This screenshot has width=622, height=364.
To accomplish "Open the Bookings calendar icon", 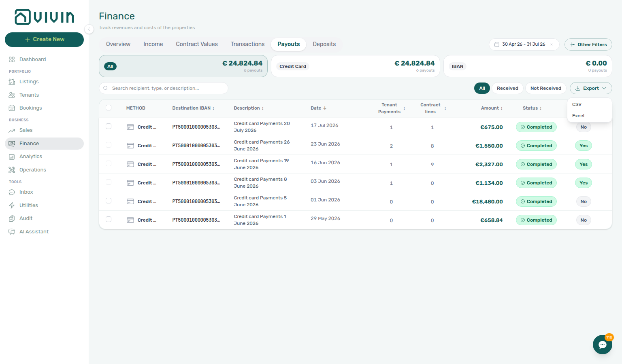I will click(12, 108).
